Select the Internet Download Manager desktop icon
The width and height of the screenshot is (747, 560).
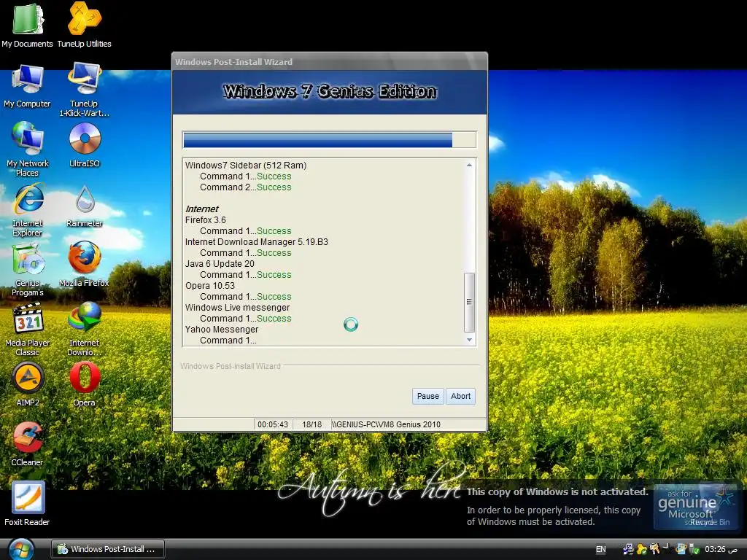[x=85, y=329]
